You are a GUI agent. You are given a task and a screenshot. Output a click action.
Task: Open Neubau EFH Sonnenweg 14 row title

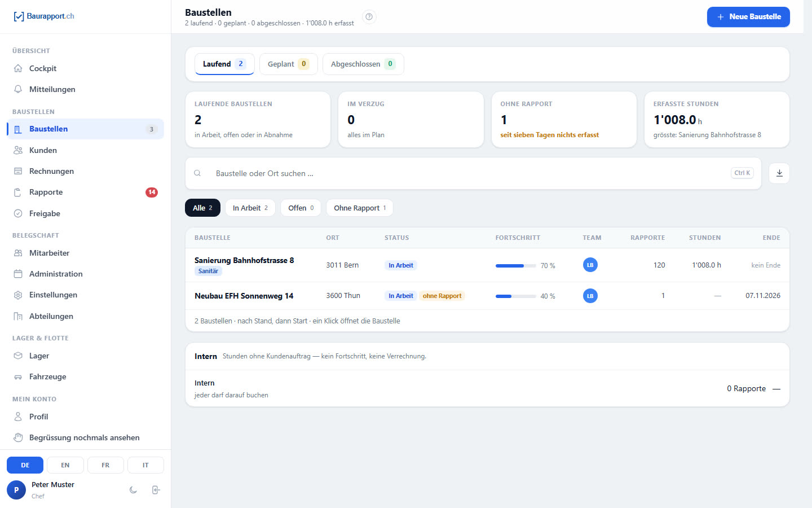click(244, 296)
